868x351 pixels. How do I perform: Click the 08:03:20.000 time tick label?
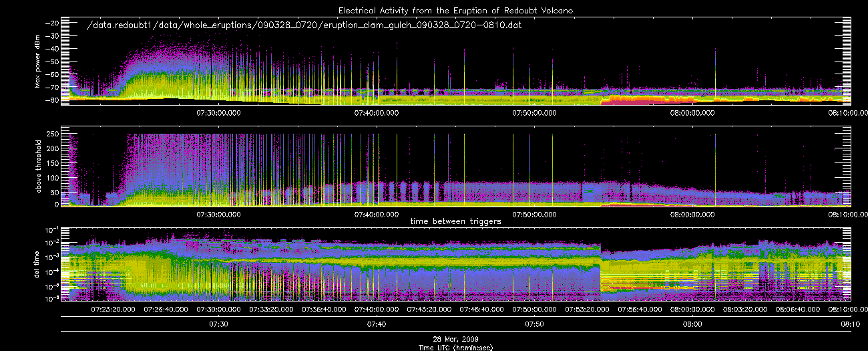pyautogui.click(x=745, y=310)
